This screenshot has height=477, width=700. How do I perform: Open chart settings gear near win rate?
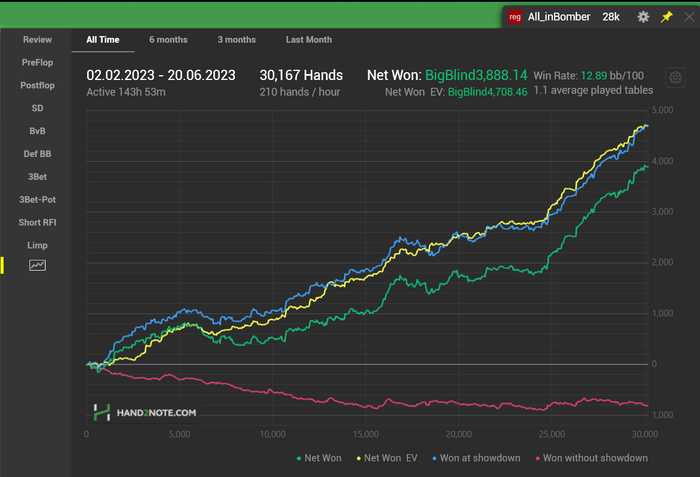[675, 78]
